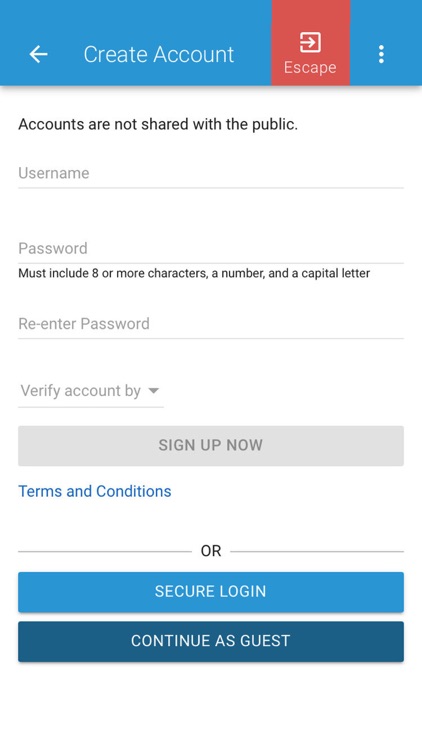Open the Terms and Conditions link

pos(95,491)
